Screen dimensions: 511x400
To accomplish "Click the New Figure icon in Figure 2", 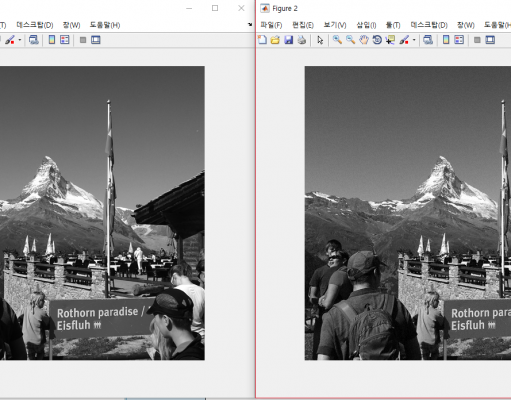I will coord(262,40).
